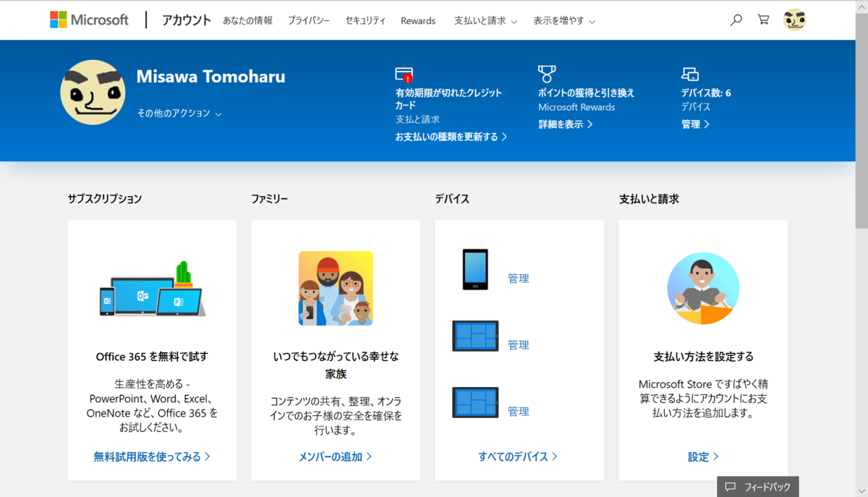Click the second tablet device icon
This screenshot has height=497, width=868.
pos(475,403)
